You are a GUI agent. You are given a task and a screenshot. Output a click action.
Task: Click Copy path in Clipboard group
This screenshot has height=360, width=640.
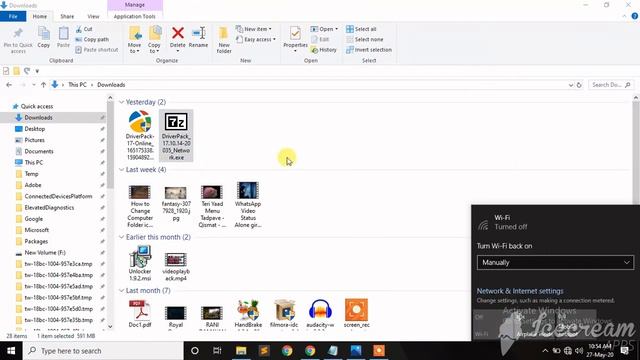tap(92, 39)
